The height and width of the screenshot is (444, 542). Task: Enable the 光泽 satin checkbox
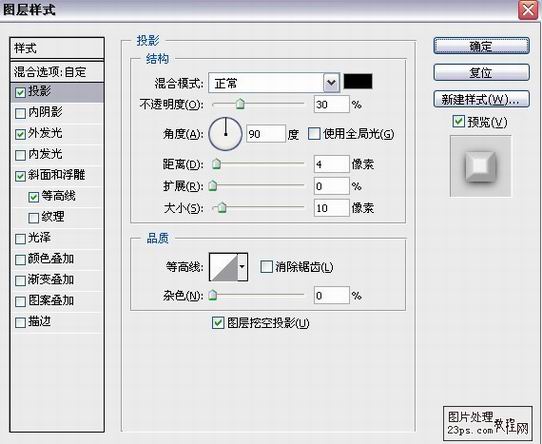20,239
